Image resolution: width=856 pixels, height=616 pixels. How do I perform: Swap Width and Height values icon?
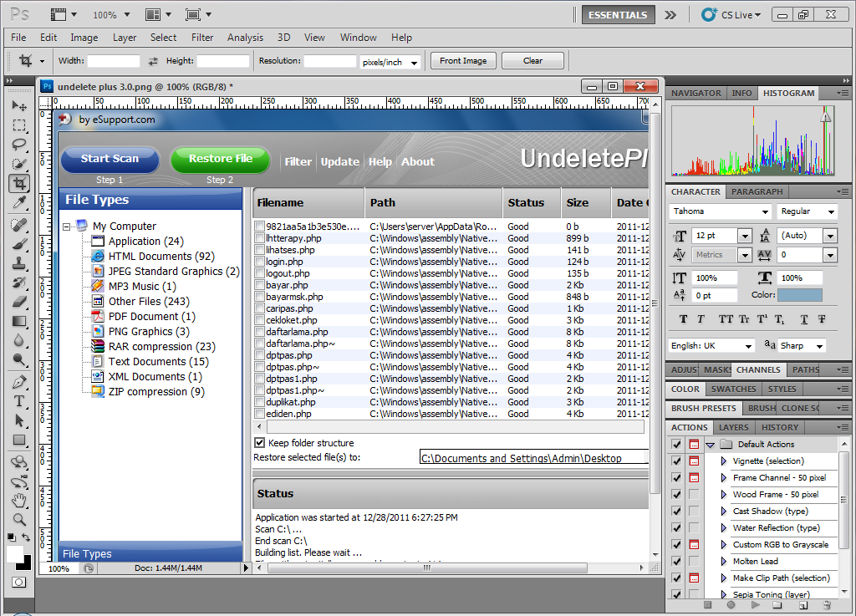153,61
